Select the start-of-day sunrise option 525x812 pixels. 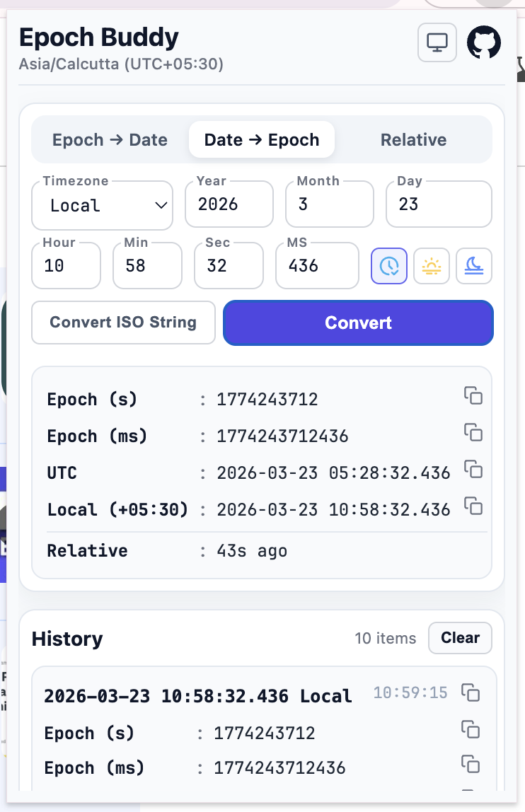tap(431, 265)
